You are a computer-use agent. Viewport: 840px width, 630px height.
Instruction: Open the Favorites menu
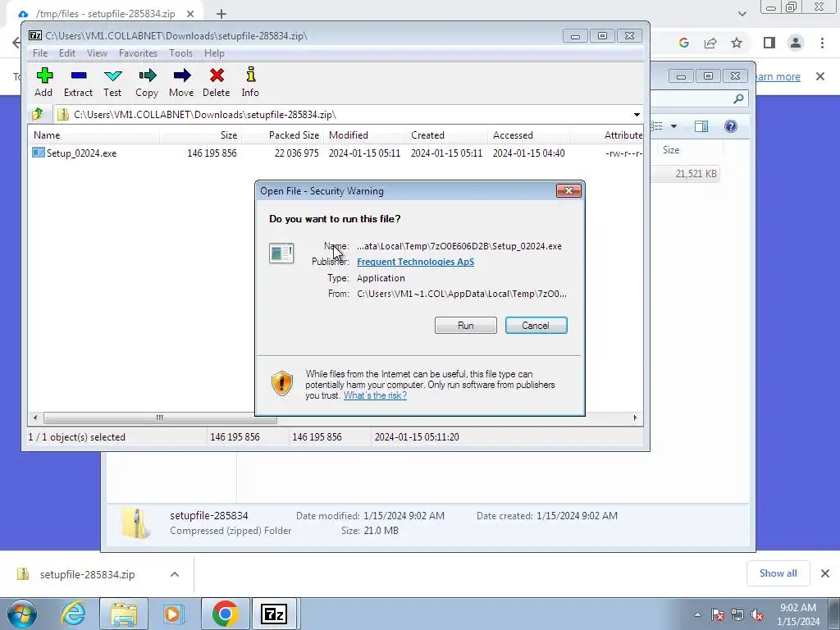point(138,53)
